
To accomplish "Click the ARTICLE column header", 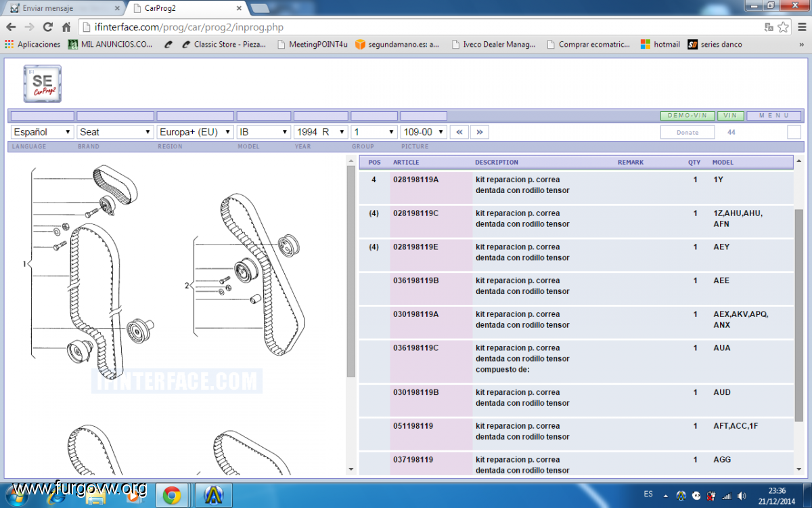I will click(406, 163).
